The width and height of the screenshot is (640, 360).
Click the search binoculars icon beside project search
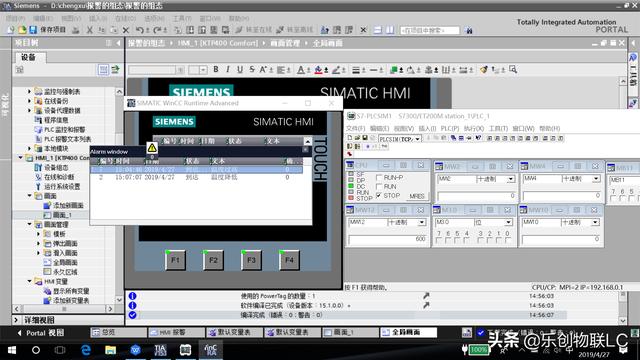tap(469, 30)
